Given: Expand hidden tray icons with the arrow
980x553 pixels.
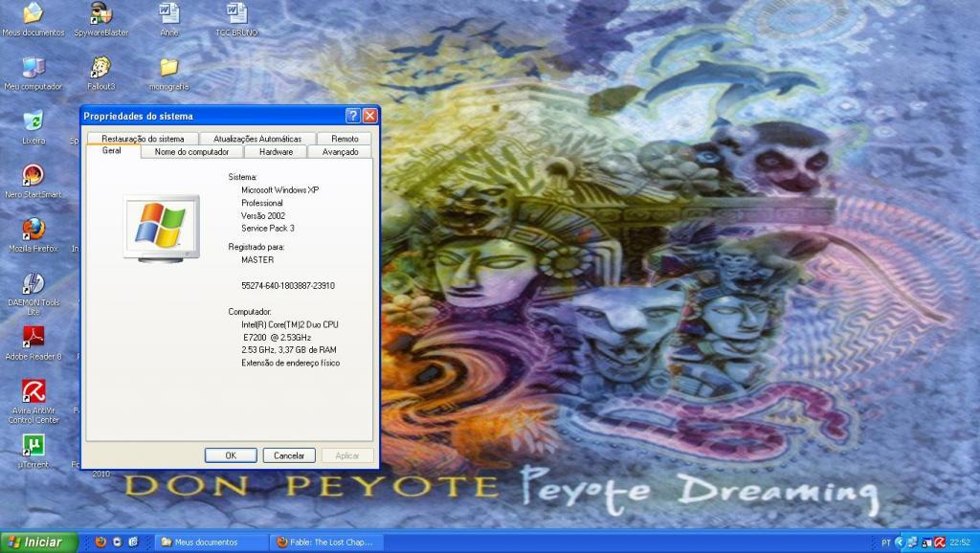Looking at the screenshot, I should click(900, 542).
